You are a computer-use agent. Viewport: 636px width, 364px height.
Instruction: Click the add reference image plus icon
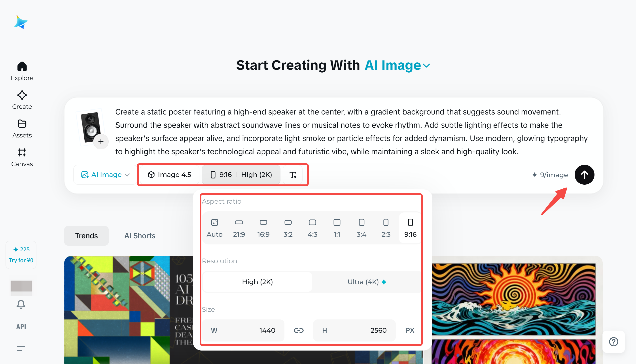[x=101, y=142]
